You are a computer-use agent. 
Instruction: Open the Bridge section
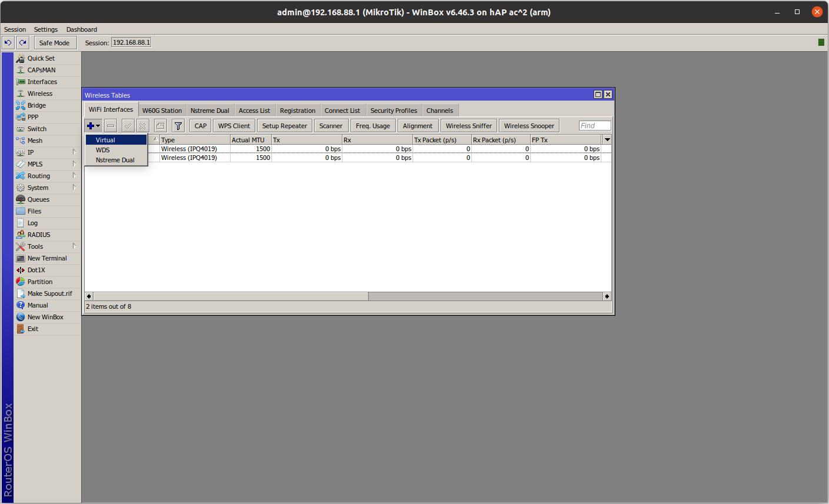point(36,105)
